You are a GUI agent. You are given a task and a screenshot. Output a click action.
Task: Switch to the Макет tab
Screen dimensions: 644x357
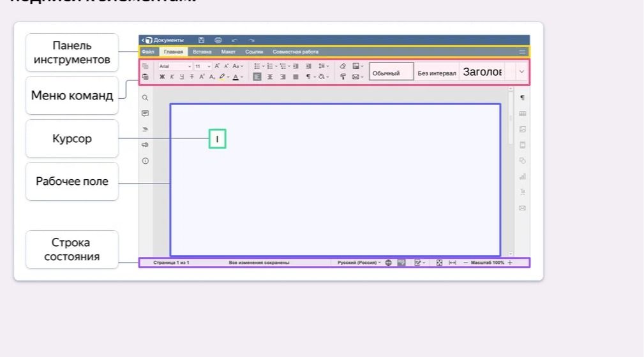click(x=228, y=52)
